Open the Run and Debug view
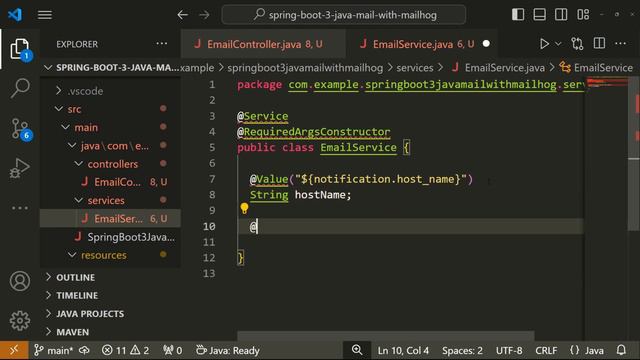 (x=20, y=168)
